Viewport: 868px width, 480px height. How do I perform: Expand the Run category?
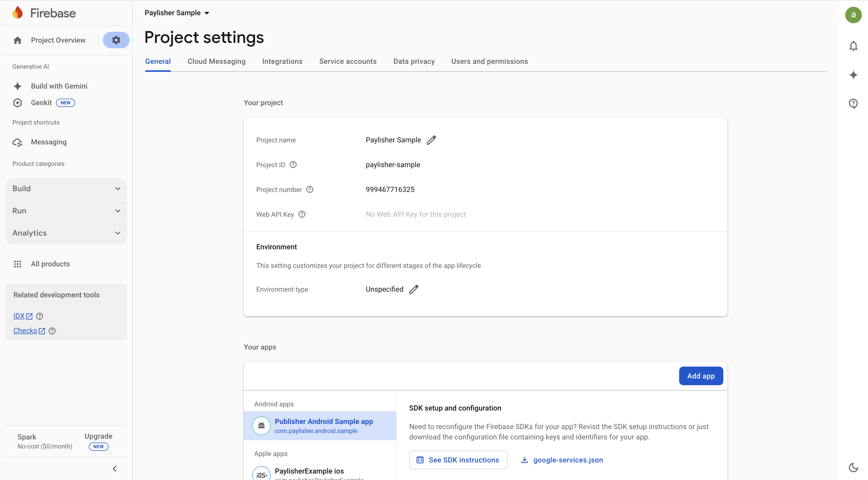pyautogui.click(x=66, y=211)
